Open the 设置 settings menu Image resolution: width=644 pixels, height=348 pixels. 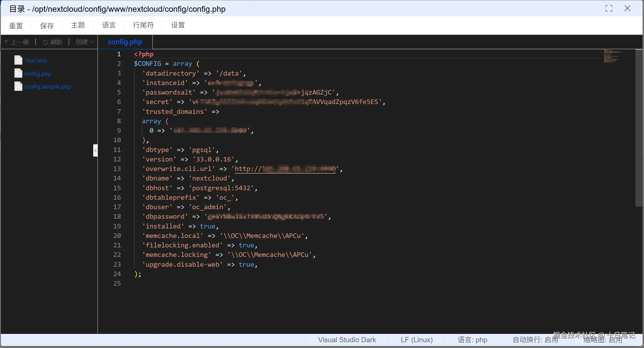pyautogui.click(x=178, y=25)
